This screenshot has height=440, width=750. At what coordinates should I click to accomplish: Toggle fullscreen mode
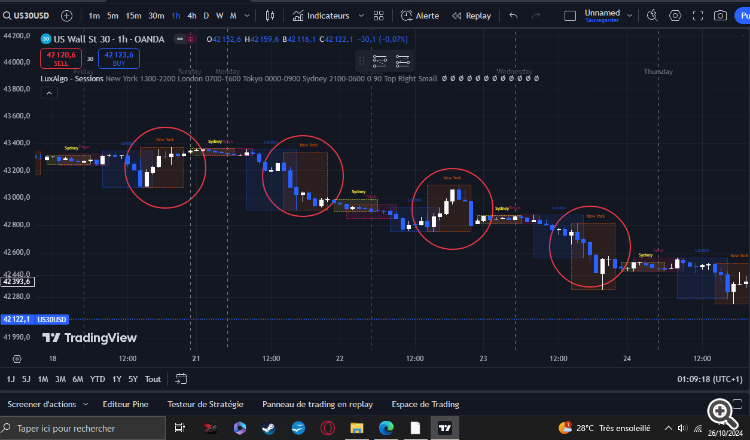(698, 16)
